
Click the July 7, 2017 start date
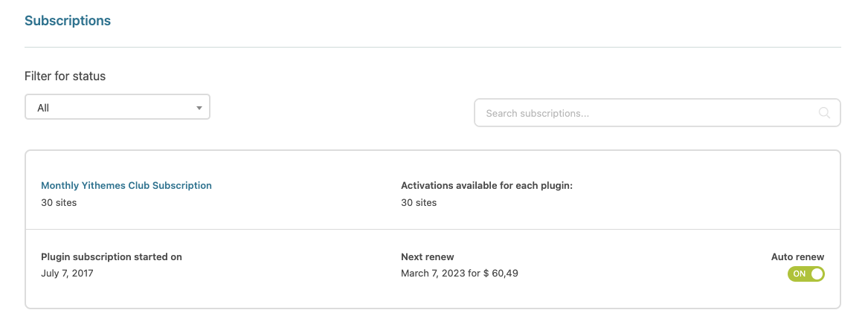click(x=67, y=274)
